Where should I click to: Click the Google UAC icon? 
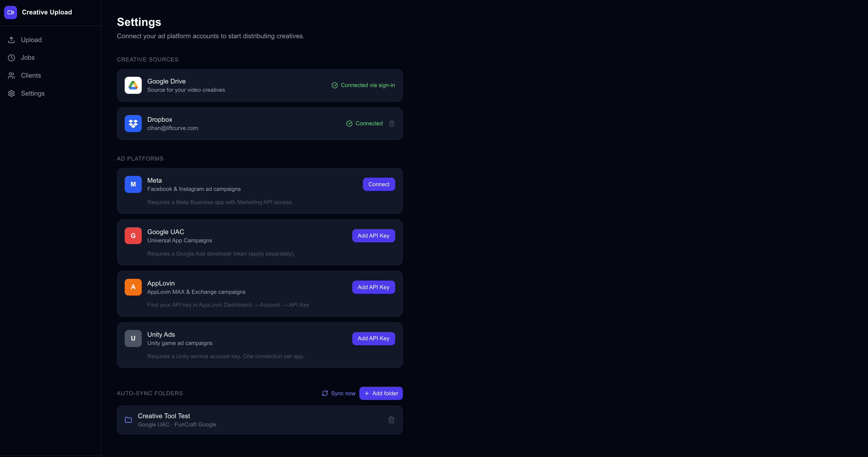coord(133,236)
